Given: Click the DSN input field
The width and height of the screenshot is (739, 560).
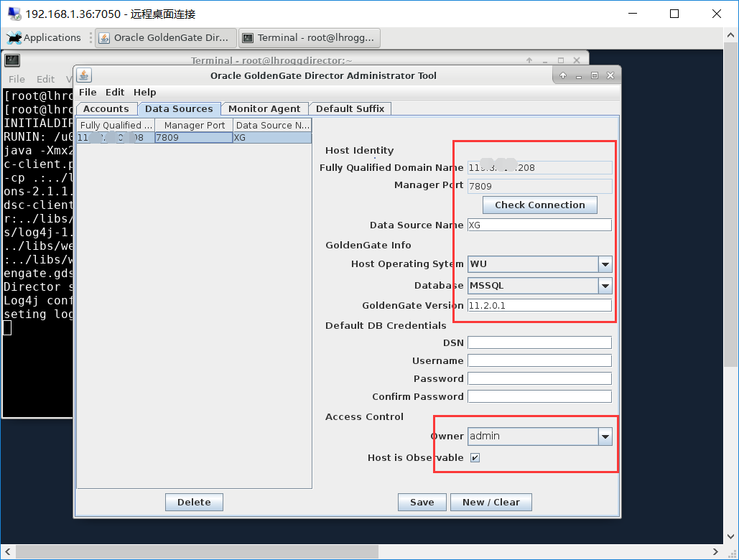Looking at the screenshot, I should click(x=540, y=343).
